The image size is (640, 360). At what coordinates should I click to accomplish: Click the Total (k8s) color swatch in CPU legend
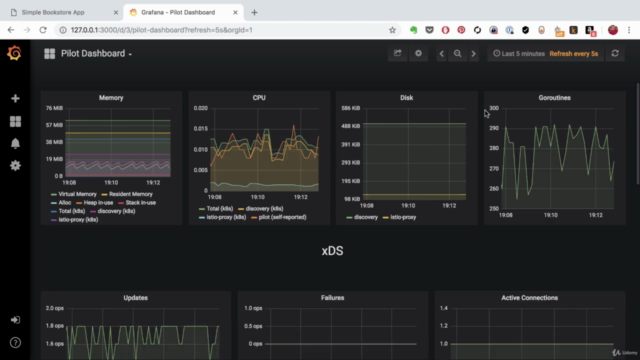pyautogui.click(x=202, y=209)
